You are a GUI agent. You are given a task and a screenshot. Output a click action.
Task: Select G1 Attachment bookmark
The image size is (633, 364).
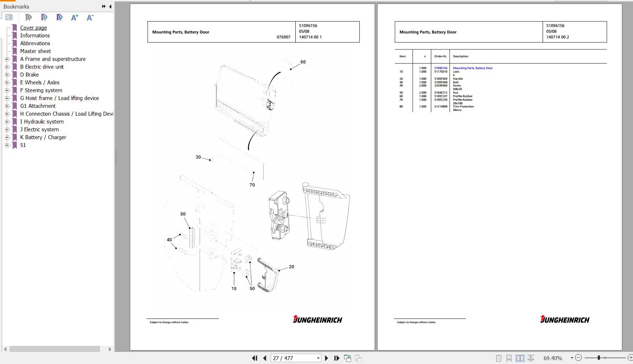[38, 106]
